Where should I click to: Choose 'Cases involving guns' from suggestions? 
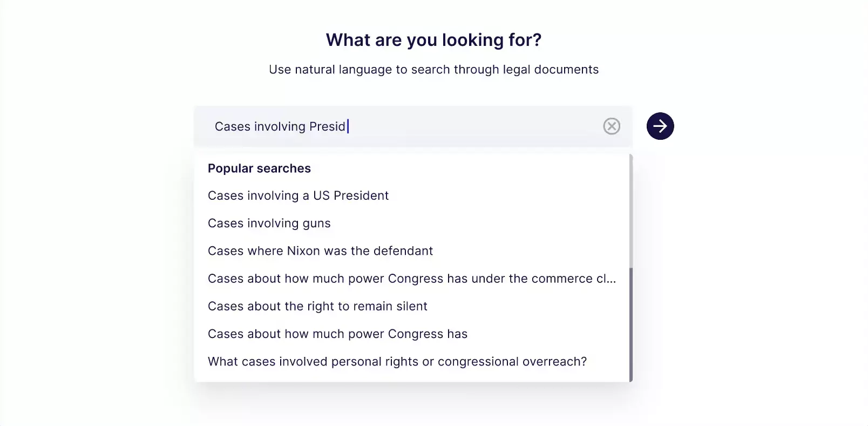[x=269, y=223]
